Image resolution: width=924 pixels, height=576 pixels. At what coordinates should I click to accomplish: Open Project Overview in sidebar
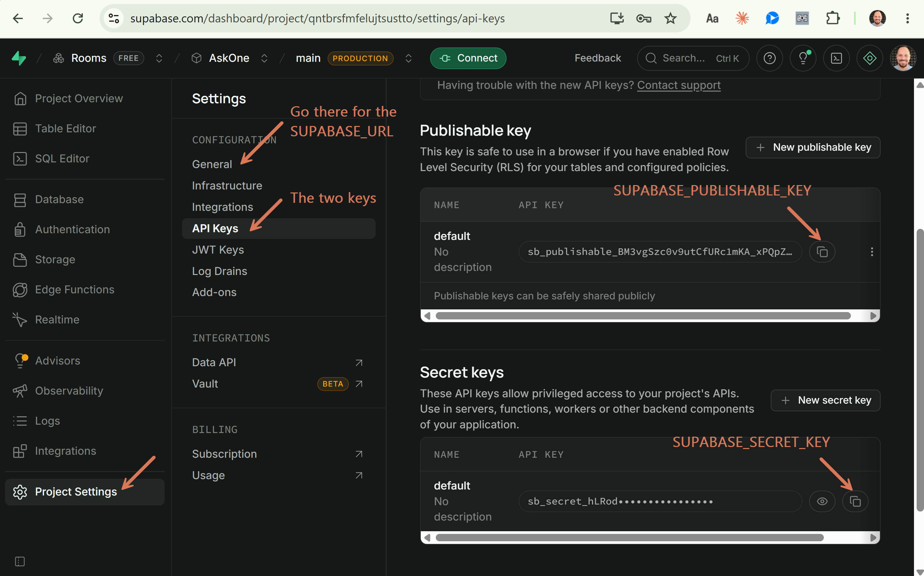click(84, 98)
